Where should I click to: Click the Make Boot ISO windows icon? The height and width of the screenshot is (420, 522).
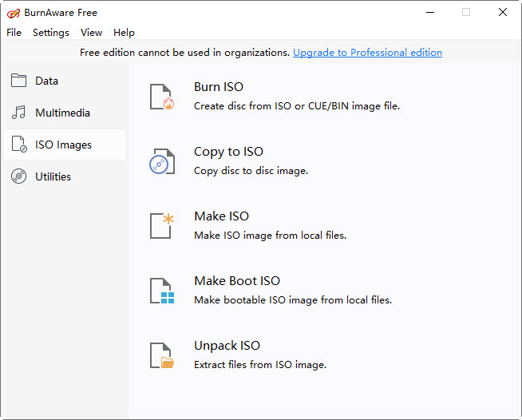162,291
